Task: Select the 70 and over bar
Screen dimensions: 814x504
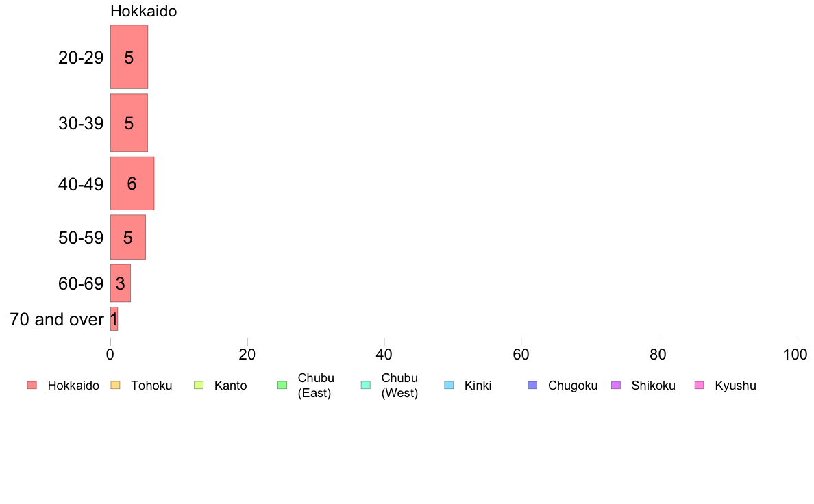Action: [x=114, y=318]
